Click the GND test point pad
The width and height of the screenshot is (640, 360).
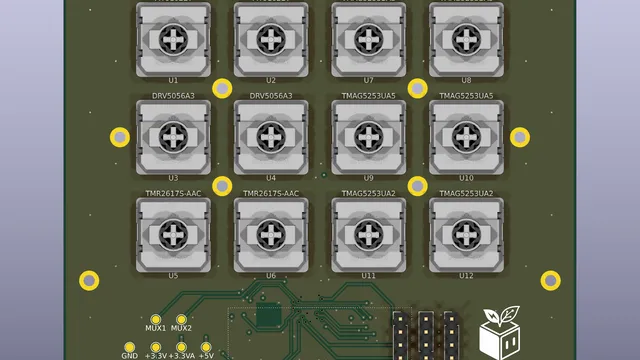point(129,347)
